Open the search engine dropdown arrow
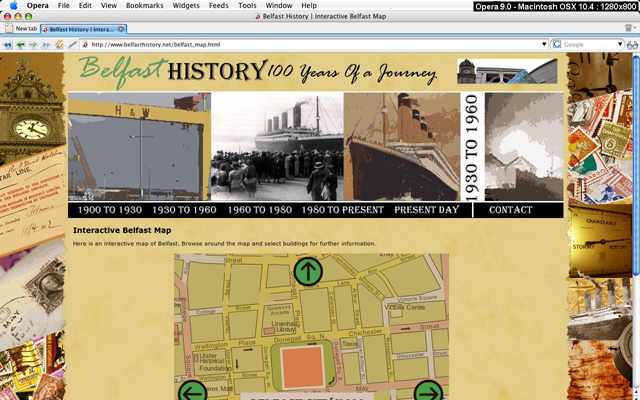 620,44
